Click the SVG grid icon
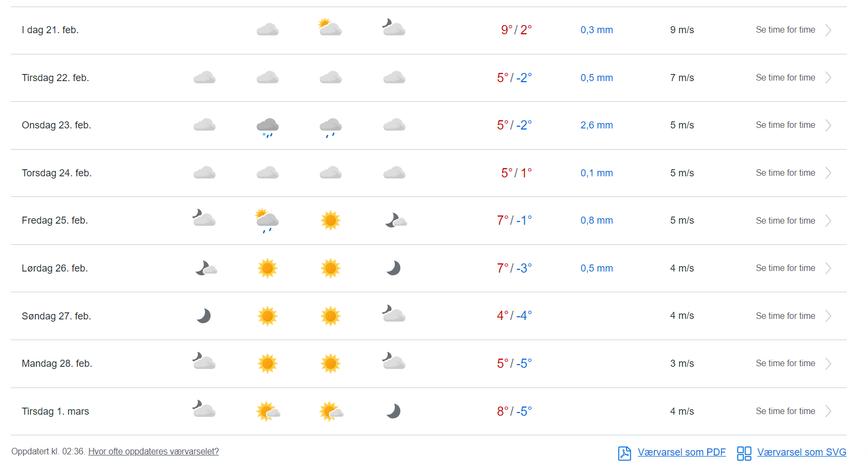868x468 pixels. [x=744, y=453]
